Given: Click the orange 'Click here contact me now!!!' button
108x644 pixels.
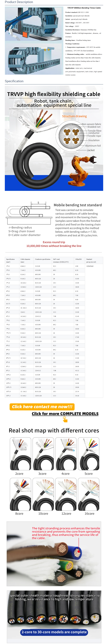Looking at the screenshot, I should [x=42, y=407].
